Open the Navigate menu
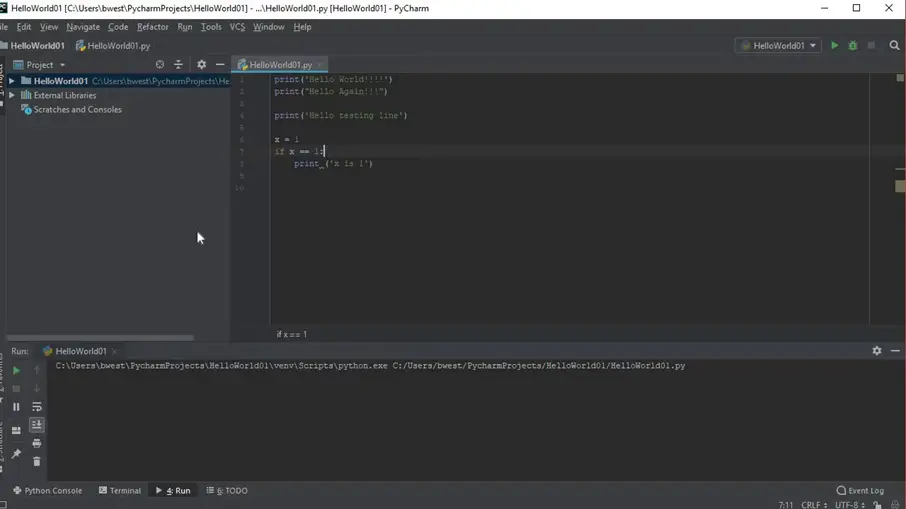Screen dimensions: 906x509 pos(83,27)
